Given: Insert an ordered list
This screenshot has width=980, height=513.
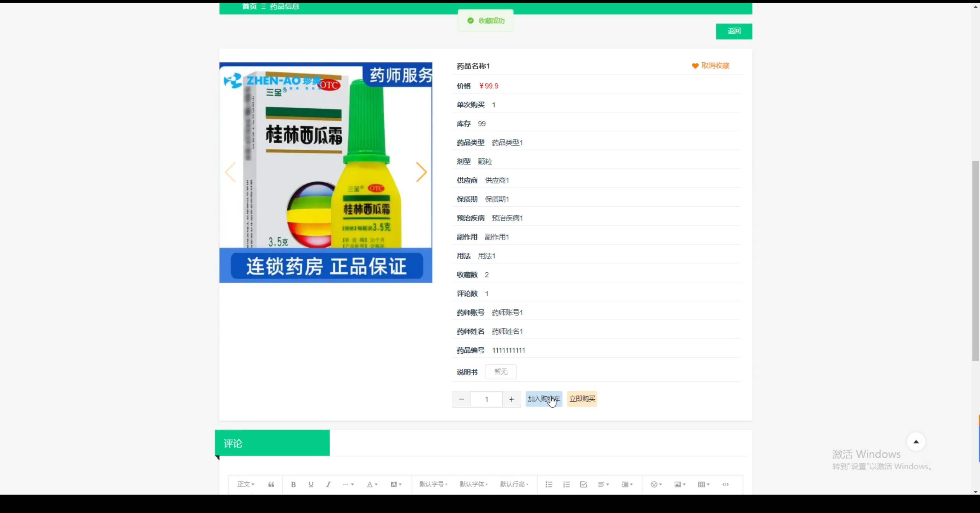Looking at the screenshot, I should (x=566, y=484).
